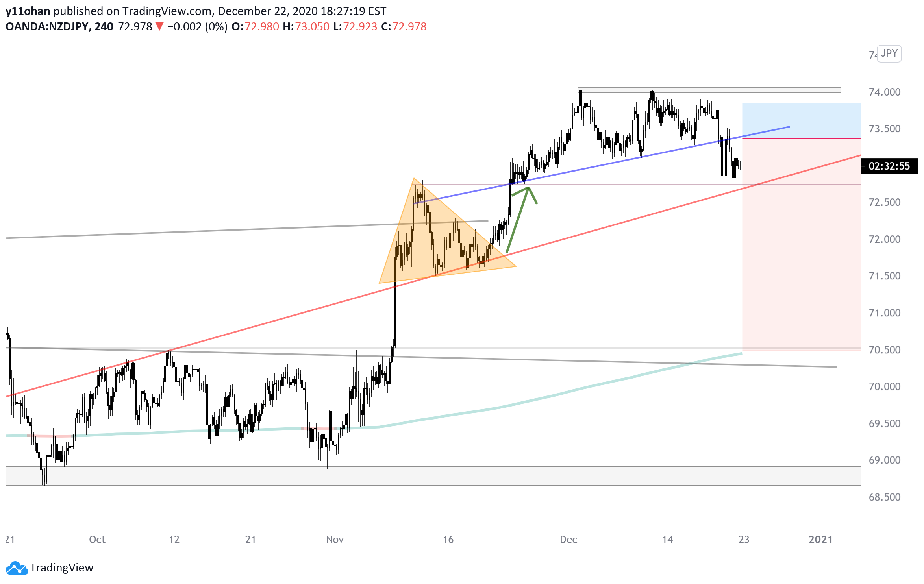
Task: Click the price axis label 69.000
Action: (x=885, y=460)
